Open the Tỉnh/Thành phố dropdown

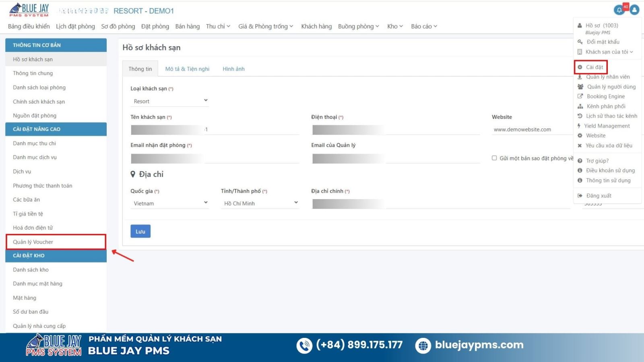(x=260, y=203)
